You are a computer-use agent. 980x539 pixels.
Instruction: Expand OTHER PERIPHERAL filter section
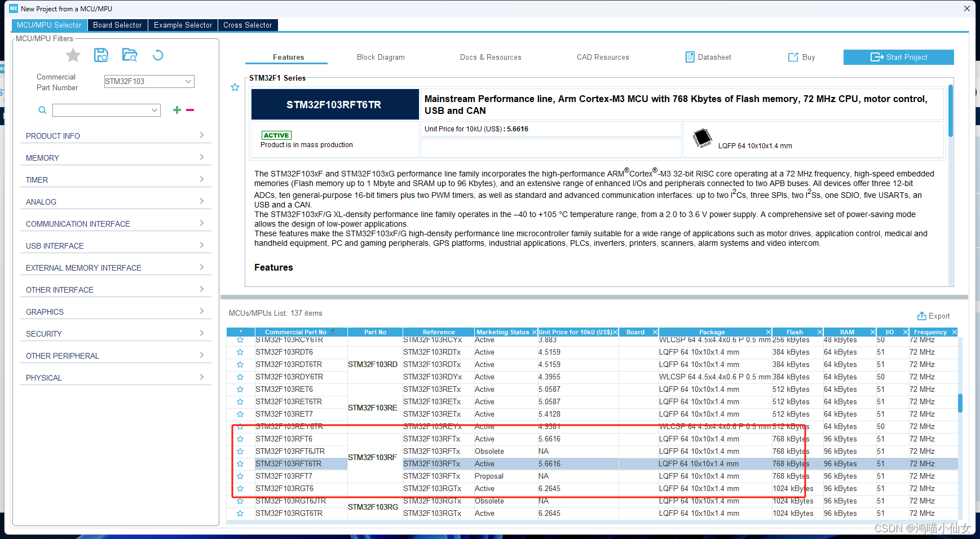tap(116, 356)
